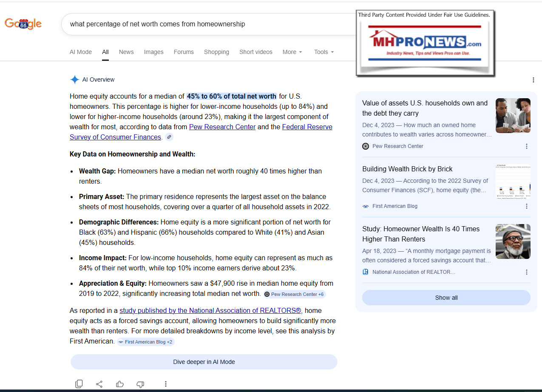Image resolution: width=542 pixels, height=392 pixels.
Task: Click the share icon below the answer
Action: [x=99, y=384]
